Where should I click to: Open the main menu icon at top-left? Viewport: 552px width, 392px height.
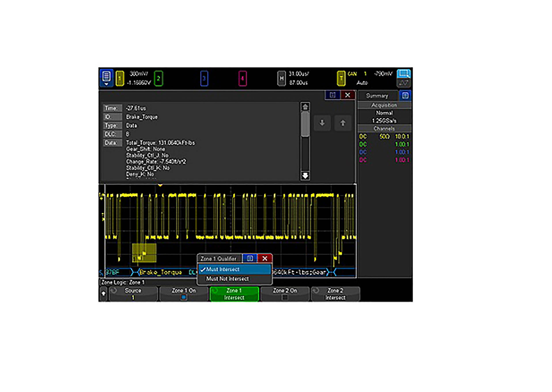coord(106,78)
